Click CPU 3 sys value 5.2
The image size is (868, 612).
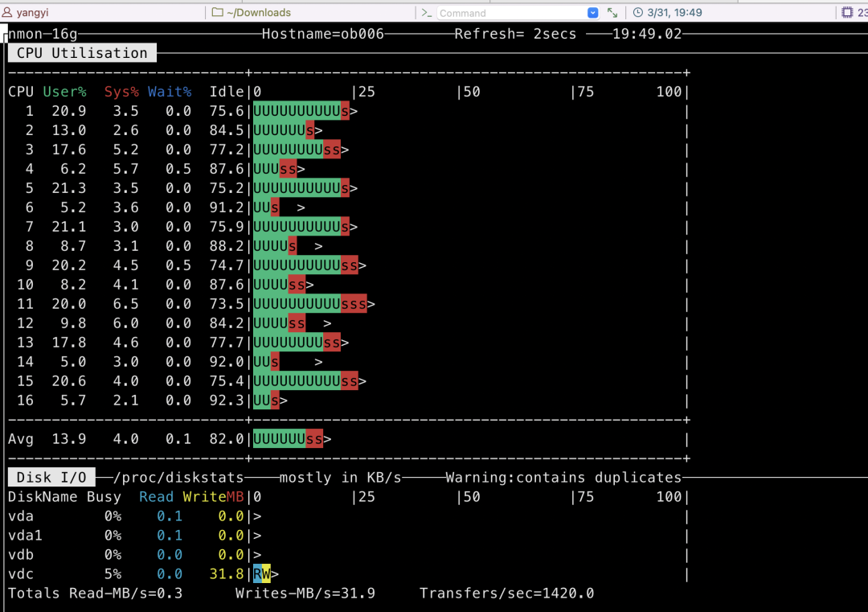click(125, 150)
